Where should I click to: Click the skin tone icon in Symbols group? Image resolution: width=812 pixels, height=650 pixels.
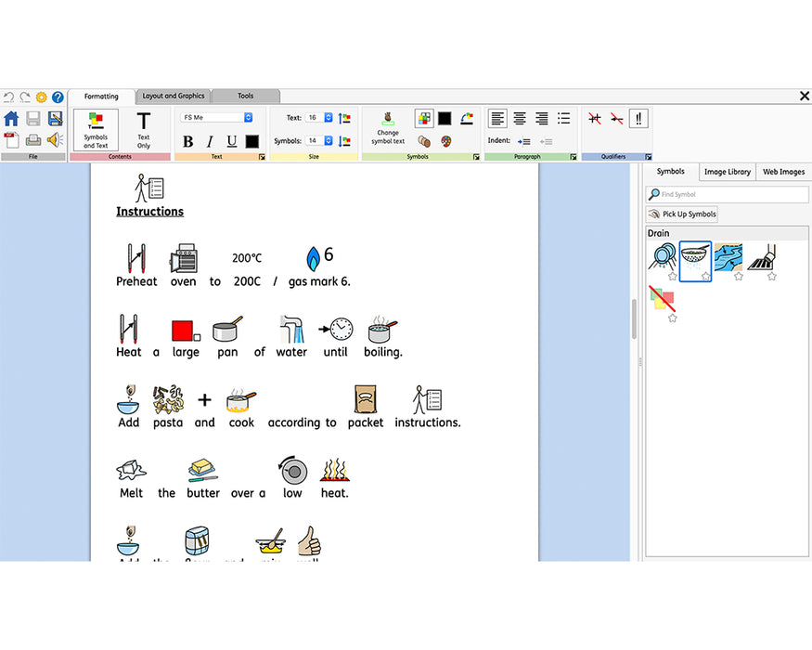[424, 141]
